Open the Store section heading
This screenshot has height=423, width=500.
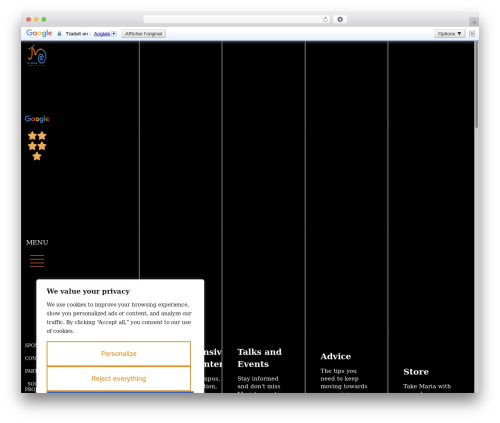[416, 372]
